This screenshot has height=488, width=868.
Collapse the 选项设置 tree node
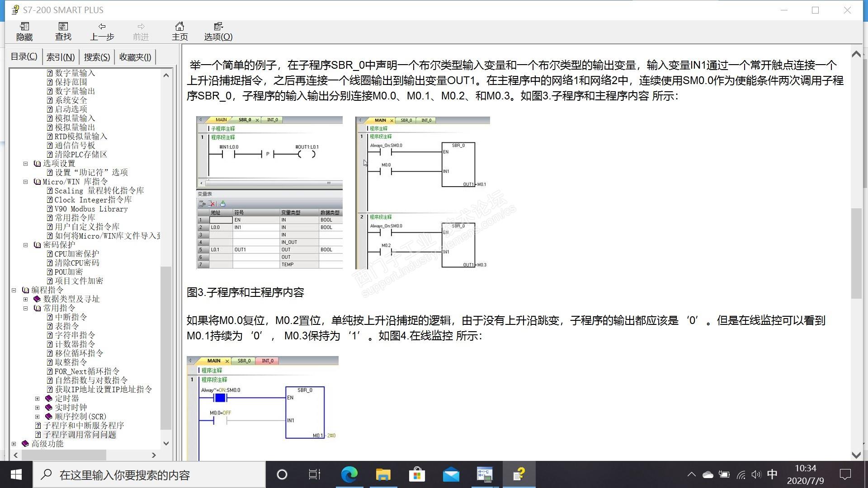point(26,164)
